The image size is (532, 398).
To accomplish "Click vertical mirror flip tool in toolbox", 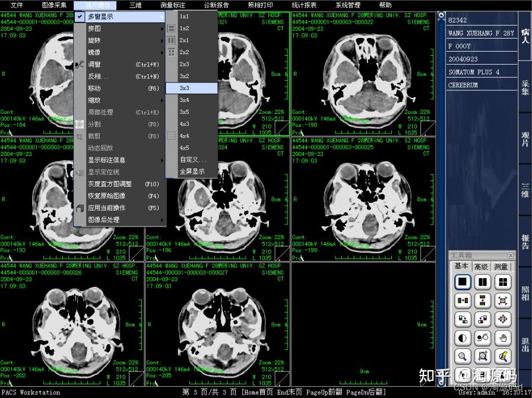I will pos(483,300).
